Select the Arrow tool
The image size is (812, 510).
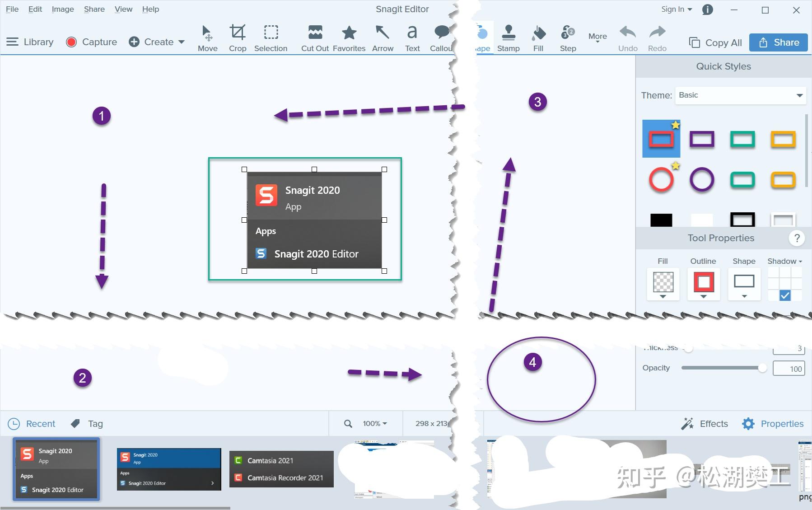(x=383, y=38)
